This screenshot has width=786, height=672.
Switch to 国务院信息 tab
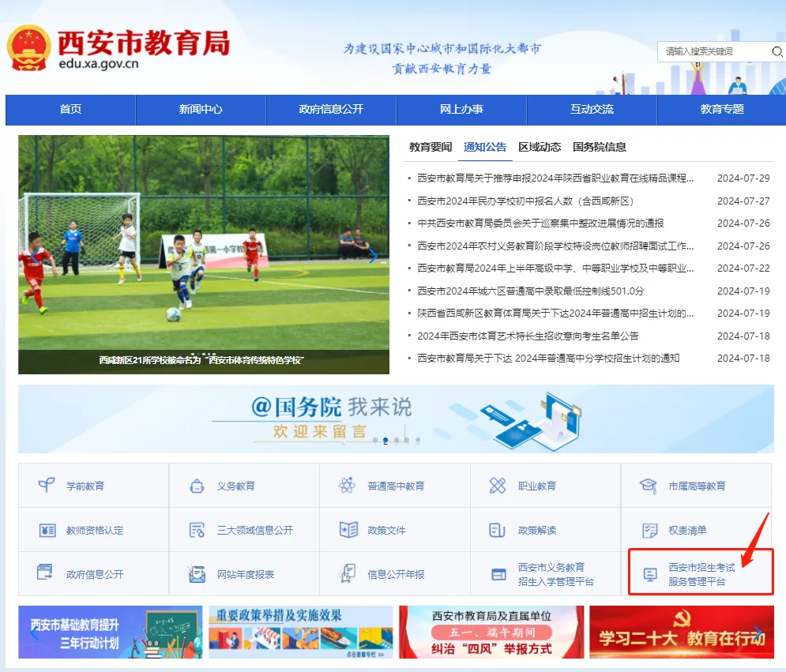pos(600,147)
